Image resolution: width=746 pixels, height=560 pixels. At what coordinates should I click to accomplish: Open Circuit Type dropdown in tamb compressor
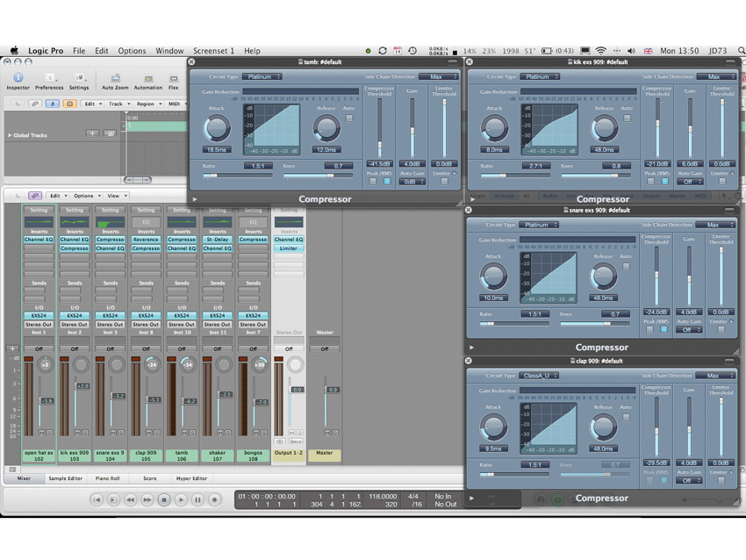(x=262, y=76)
